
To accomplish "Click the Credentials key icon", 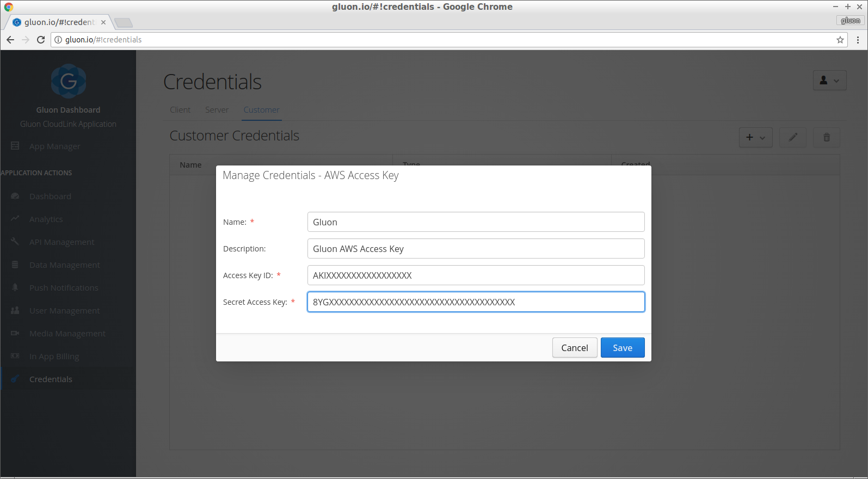I will pos(15,379).
